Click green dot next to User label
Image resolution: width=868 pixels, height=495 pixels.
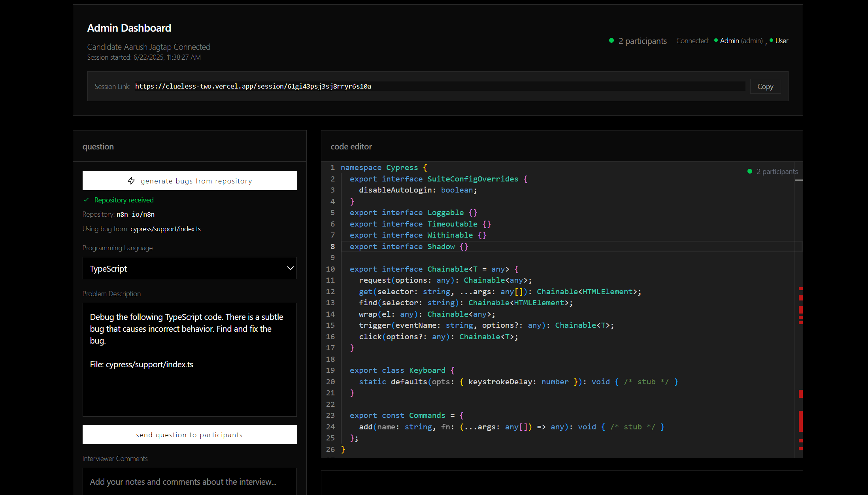pos(771,40)
